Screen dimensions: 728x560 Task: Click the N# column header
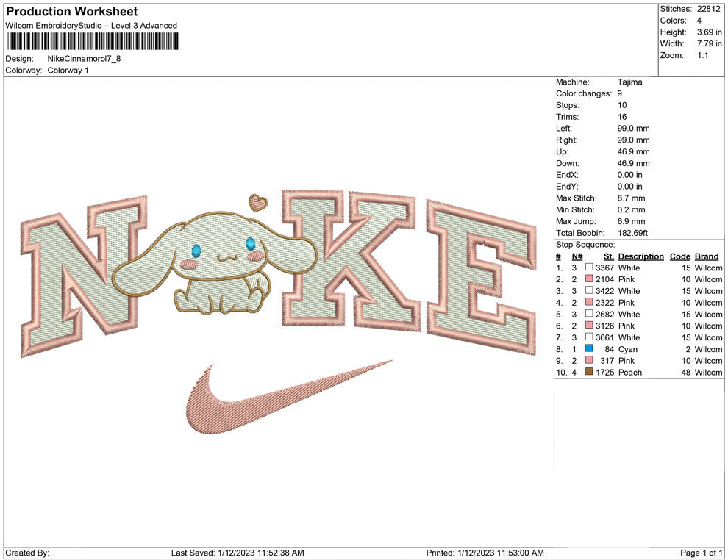click(577, 256)
